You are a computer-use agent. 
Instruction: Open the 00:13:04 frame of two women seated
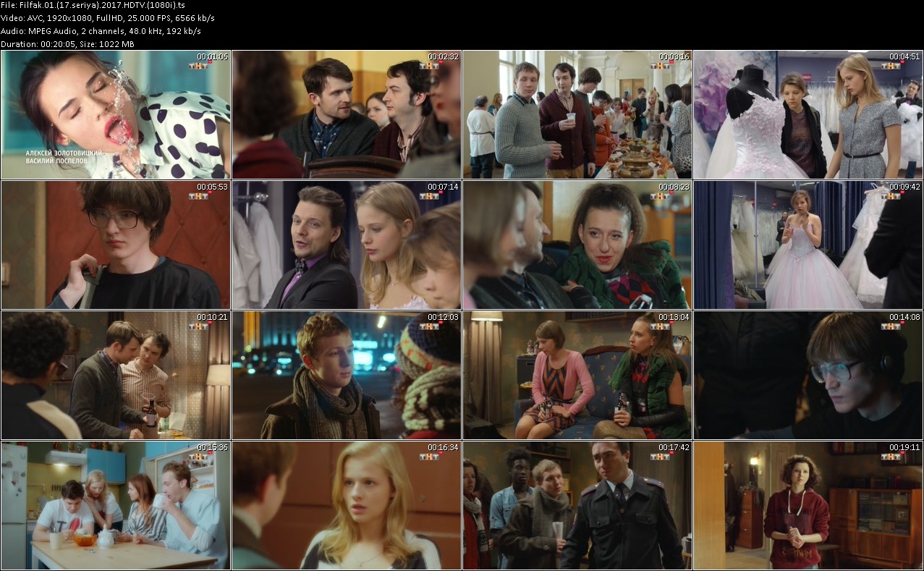click(x=577, y=375)
